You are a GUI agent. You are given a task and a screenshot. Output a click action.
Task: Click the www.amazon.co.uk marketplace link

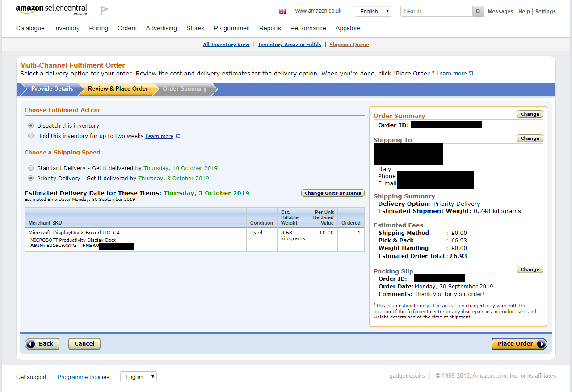(318, 11)
